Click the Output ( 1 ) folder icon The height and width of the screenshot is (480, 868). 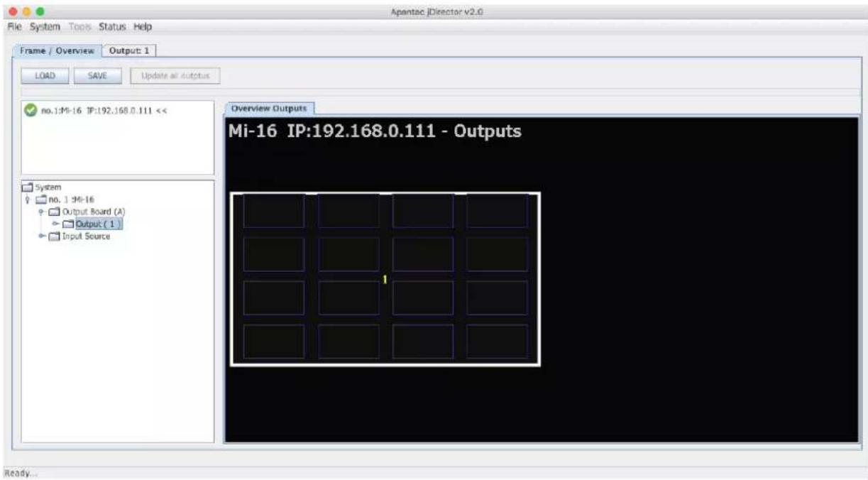[x=70, y=224]
